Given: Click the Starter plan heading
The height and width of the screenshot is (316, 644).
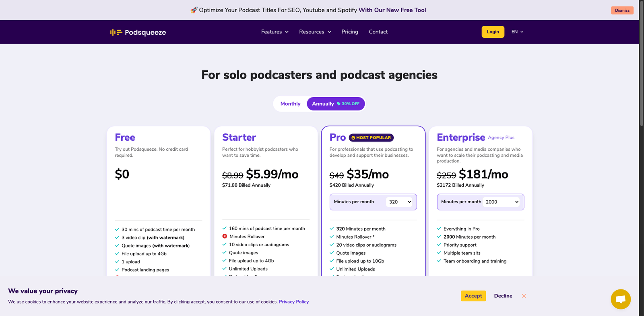Looking at the screenshot, I should coord(239,137).
